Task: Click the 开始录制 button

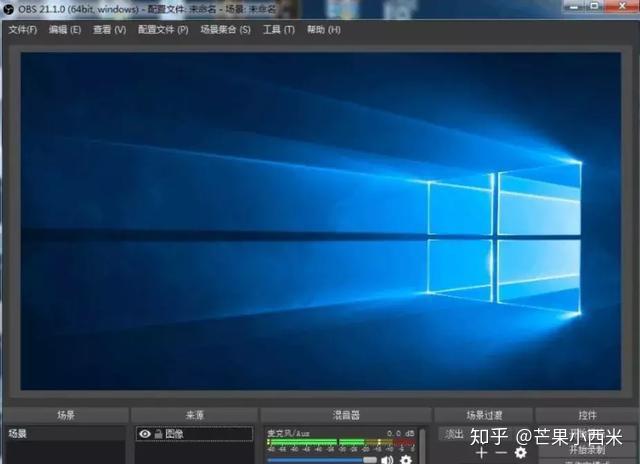Action: pyautogui.click(x=587, y=450)
